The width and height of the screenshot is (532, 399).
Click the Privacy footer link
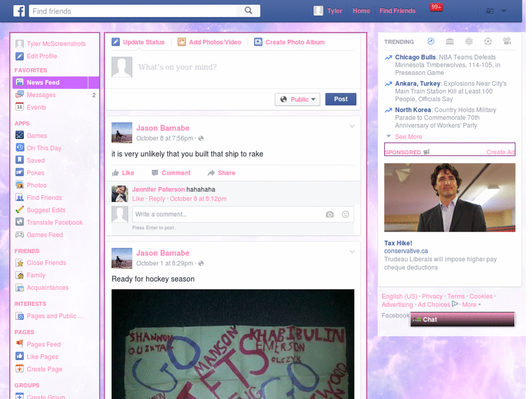click(x=432, y=296)
